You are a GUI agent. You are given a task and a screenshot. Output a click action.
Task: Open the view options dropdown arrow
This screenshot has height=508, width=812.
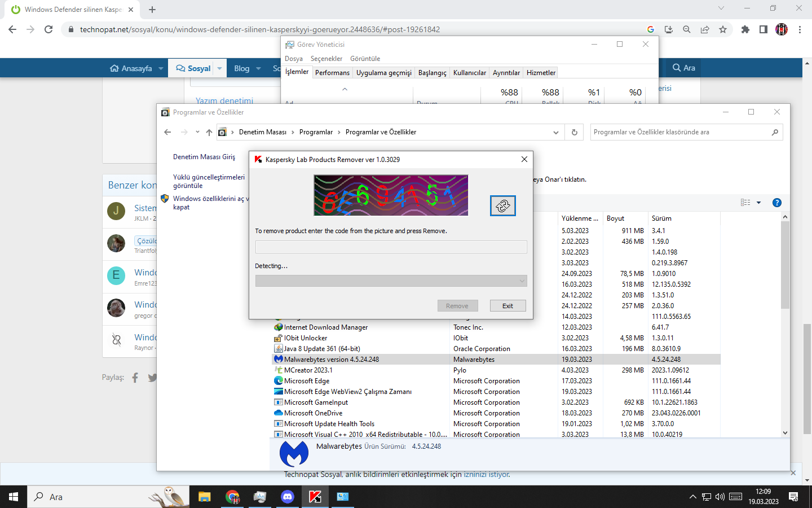[x=758, y=203]
